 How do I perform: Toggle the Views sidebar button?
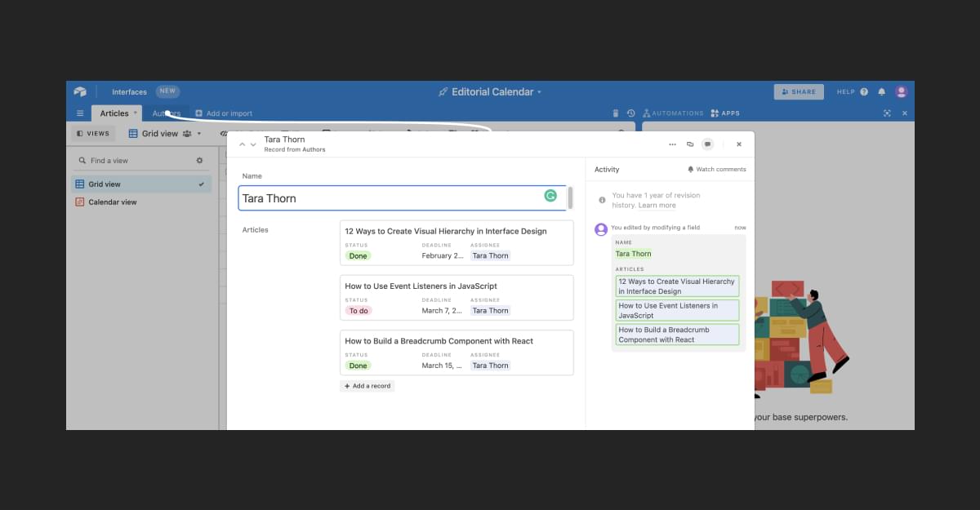coord(92,134)
